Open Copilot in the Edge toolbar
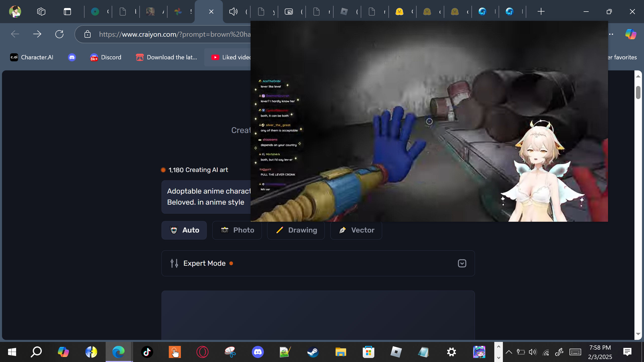 pos(631,34)
